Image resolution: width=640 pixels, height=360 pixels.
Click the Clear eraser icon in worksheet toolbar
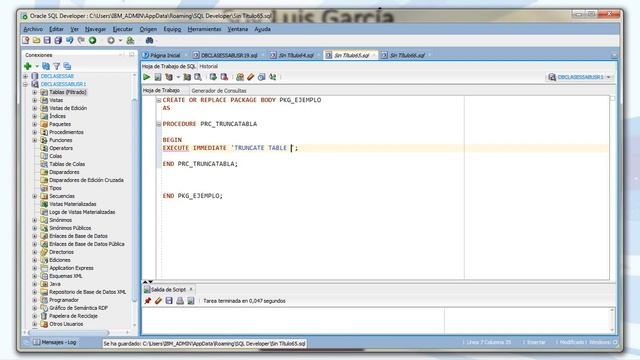[251, 77]
